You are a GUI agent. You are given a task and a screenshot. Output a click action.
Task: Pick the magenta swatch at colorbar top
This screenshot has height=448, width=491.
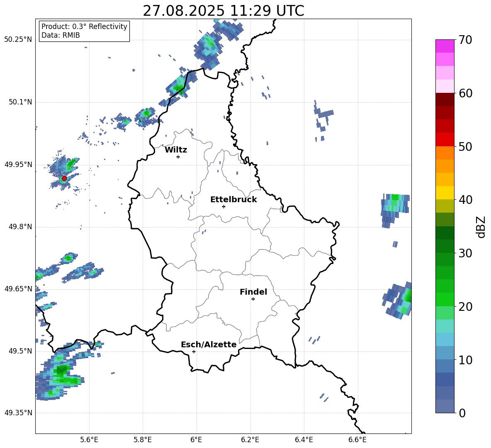(x=445, y=46)
